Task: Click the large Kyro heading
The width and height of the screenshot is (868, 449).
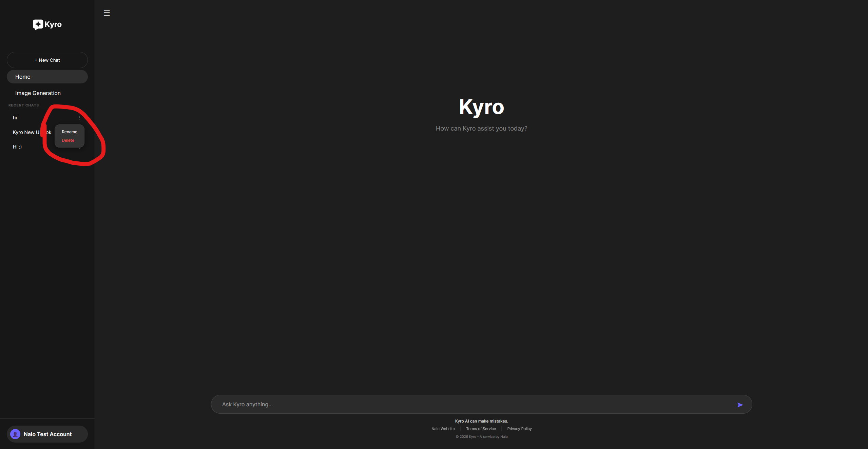Action: pos(481,107)
